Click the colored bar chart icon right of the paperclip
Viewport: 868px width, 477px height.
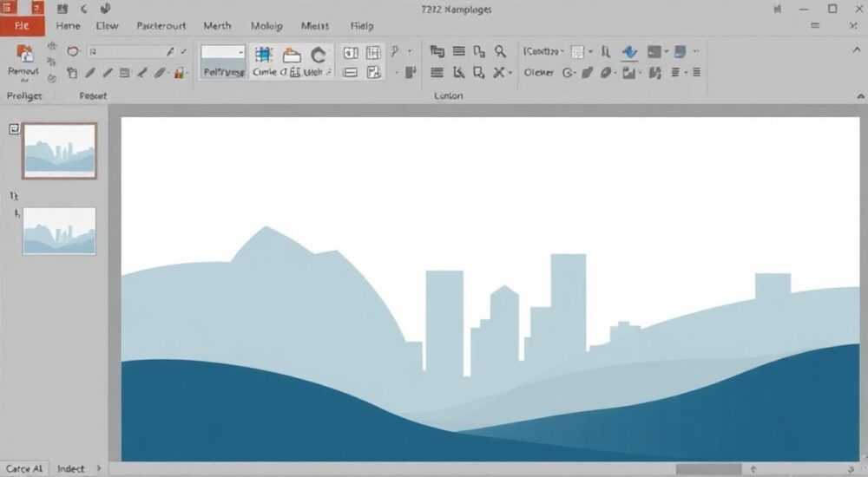coord(179,73)
